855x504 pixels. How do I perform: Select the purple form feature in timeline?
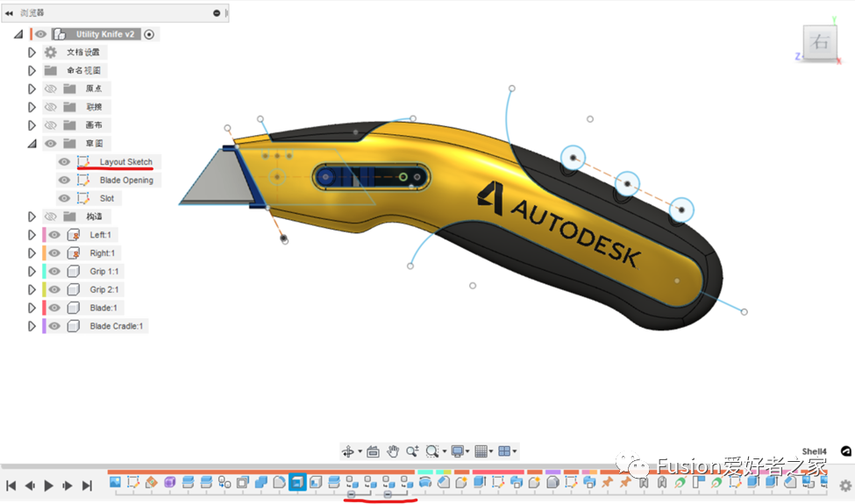click(x=169, y=482)
